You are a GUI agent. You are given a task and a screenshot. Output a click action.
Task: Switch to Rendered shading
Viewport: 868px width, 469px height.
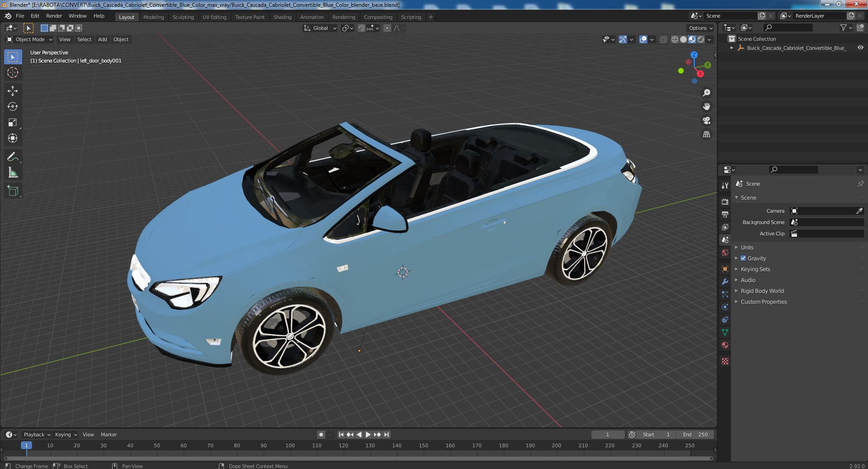pos(701,39)
